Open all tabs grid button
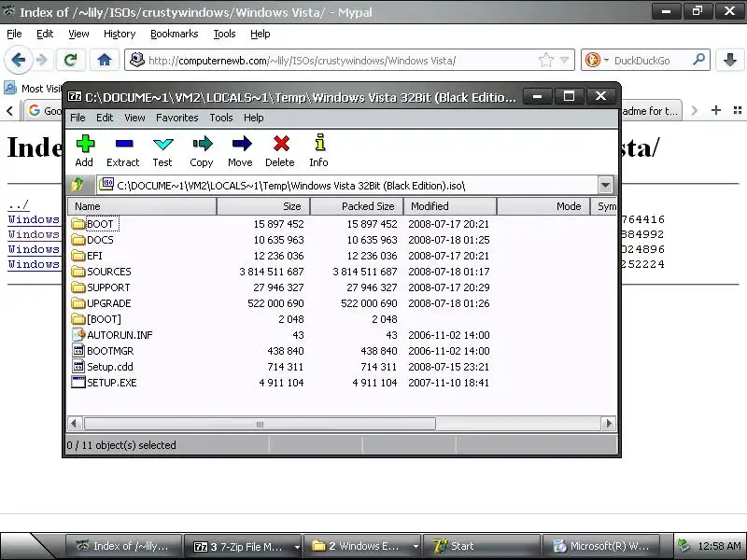The height and width of the screenshot is (560, 747). point(738,110)
